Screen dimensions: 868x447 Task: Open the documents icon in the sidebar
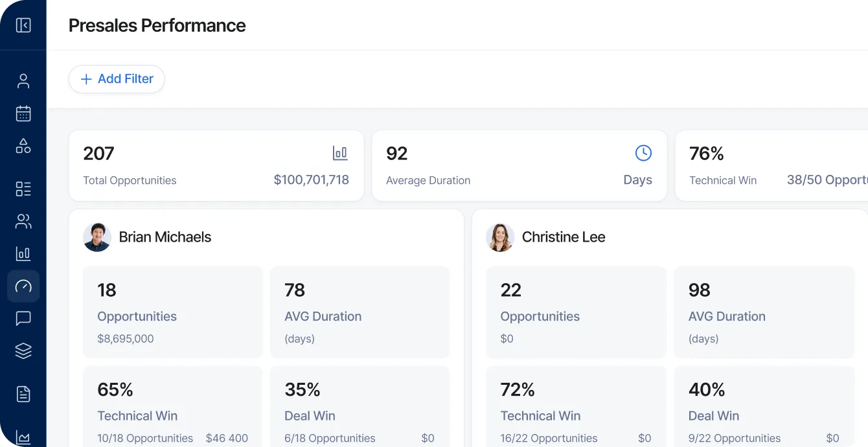[23, 394]
